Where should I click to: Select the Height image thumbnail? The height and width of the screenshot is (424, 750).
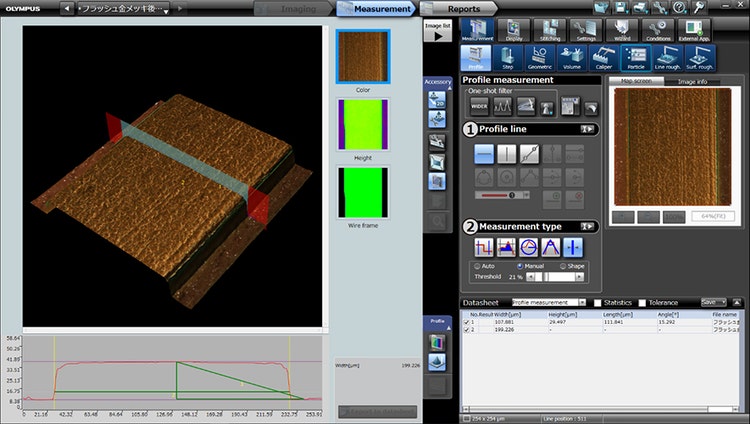point(363,124)
